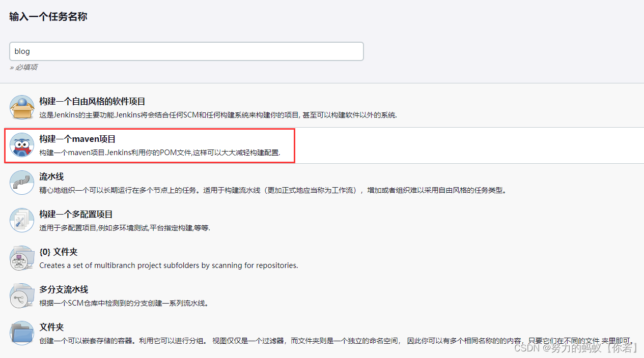Screen dimensions: 644x358
Task: Click the 输入一个任务名称 heading
Action: [x=48, y=16]
